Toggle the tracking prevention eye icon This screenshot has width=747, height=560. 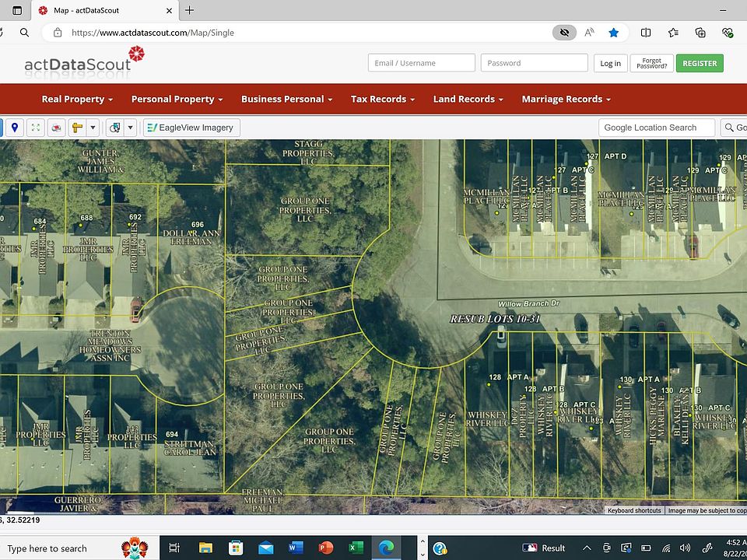(x=565, y=33)
